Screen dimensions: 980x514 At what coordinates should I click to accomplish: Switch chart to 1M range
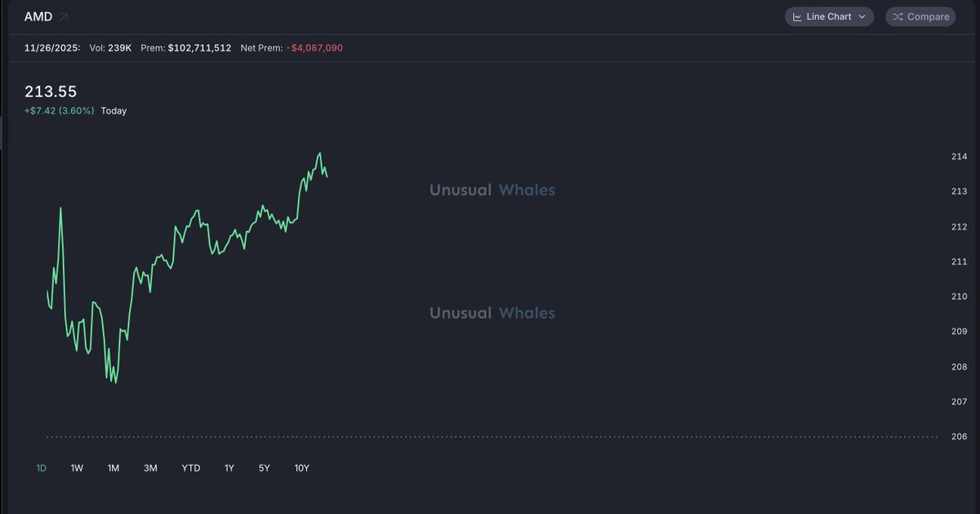coord(113,468)
